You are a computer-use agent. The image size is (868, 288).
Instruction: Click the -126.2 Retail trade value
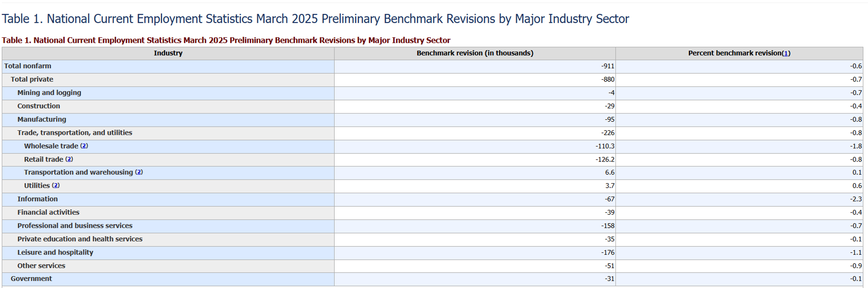tap(605, 159)
